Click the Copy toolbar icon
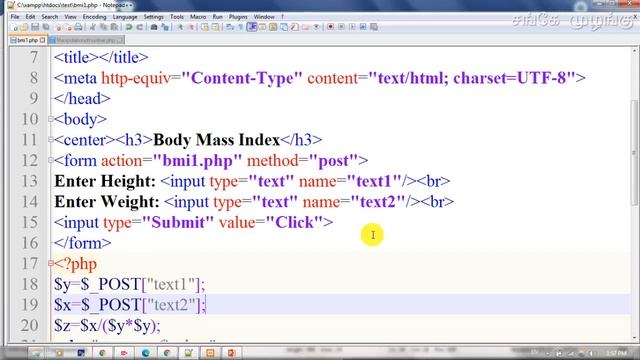This screenshot has width=640, height=360. coord(104,27)
